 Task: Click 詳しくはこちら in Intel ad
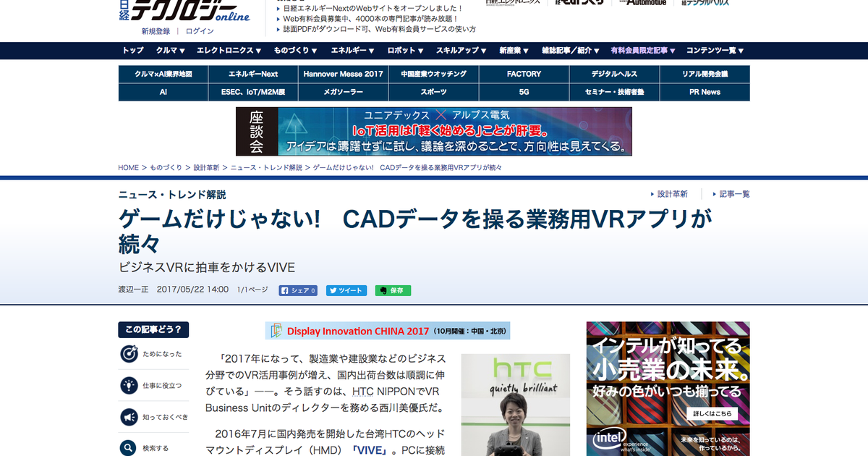click(x=712, y=413)
